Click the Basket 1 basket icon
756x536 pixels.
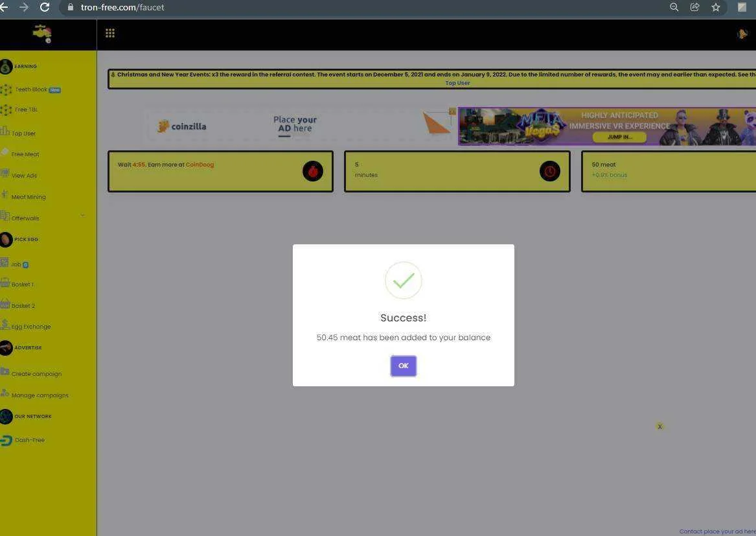click(5, 282)
